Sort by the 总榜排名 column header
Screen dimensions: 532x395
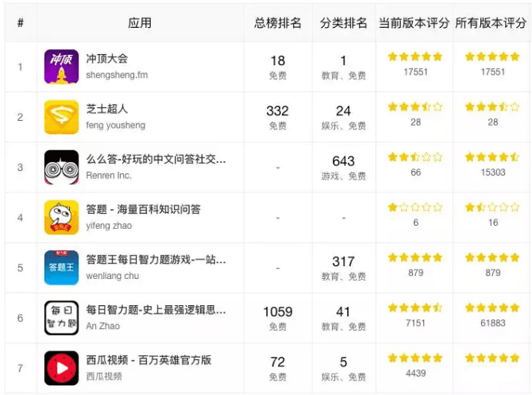[x=278, y=23]
